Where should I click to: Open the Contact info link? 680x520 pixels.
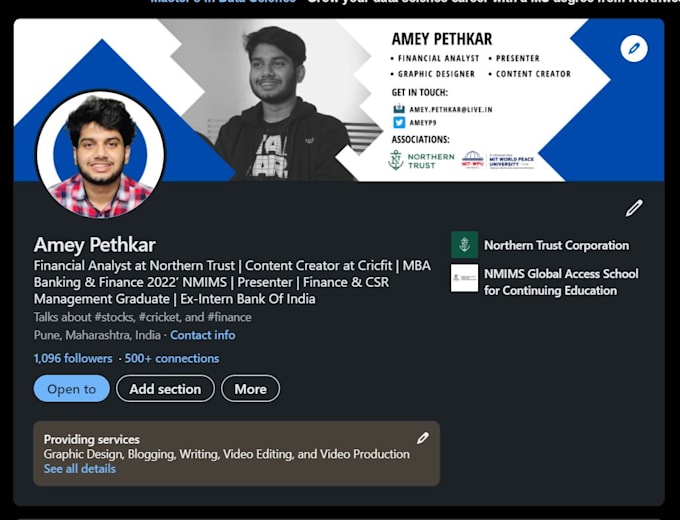click(203, 335)
